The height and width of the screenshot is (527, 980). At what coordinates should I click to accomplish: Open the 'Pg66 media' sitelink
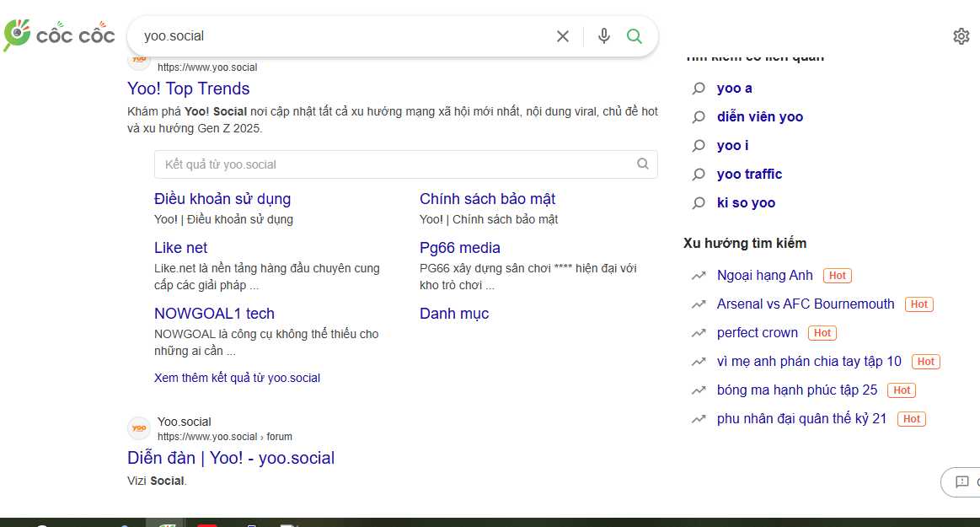pos(460,248)
